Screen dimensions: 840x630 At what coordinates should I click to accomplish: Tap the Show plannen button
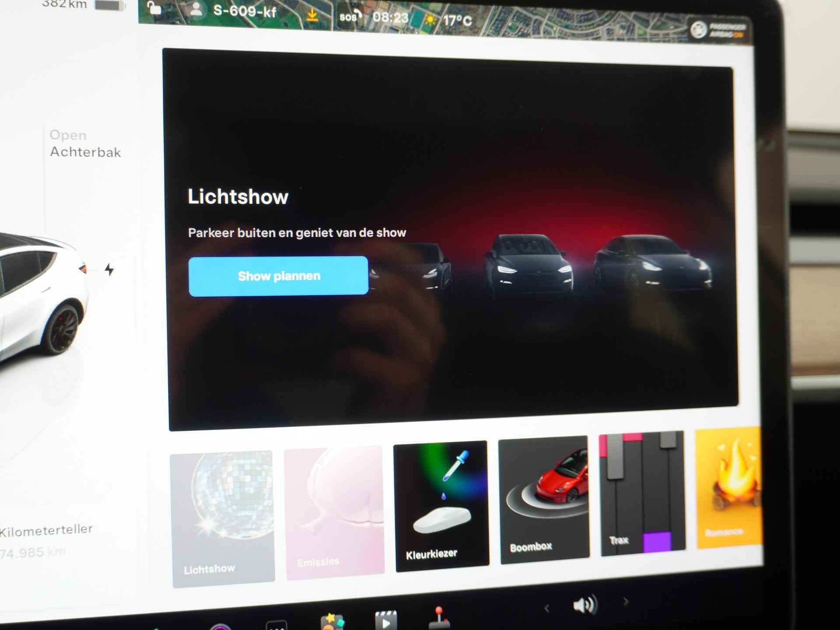point(278,276)
